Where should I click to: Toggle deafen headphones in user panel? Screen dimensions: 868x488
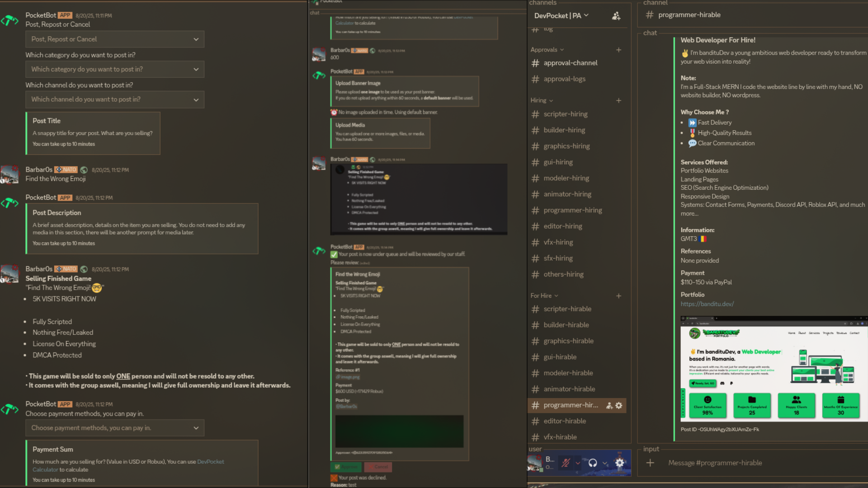[593, 463]
